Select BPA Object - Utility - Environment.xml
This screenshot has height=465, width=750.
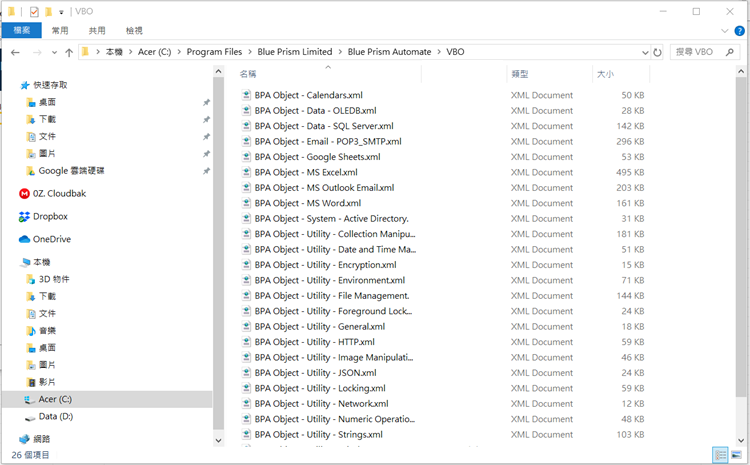point(330,280)
